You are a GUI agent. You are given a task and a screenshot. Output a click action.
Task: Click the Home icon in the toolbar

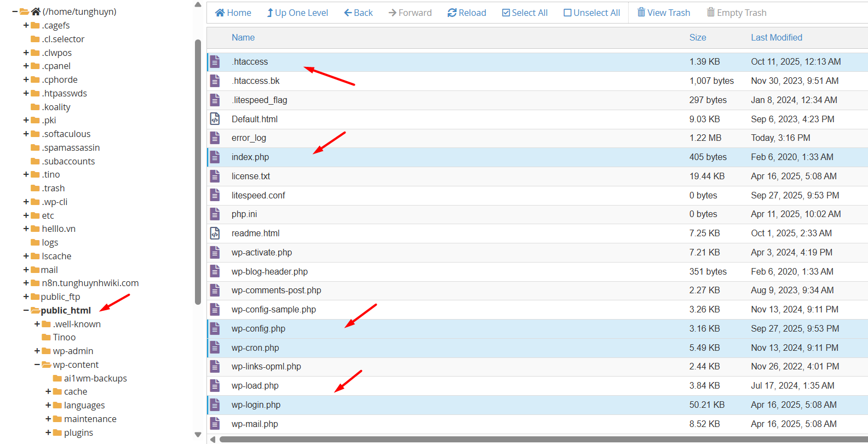(x=220, y=13)
